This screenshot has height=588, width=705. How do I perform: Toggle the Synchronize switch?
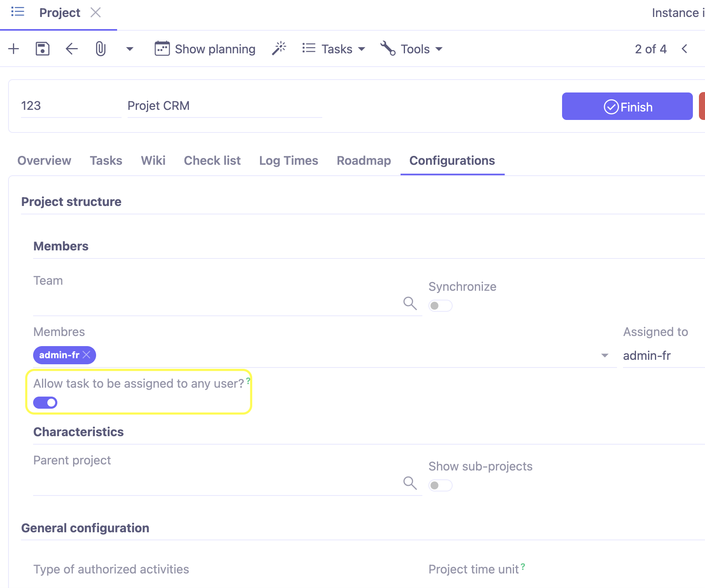(440, 306)
